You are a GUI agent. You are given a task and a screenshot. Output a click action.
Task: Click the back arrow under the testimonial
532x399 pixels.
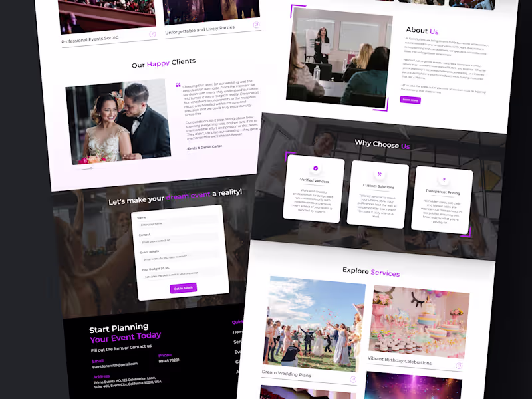point(85,168)
